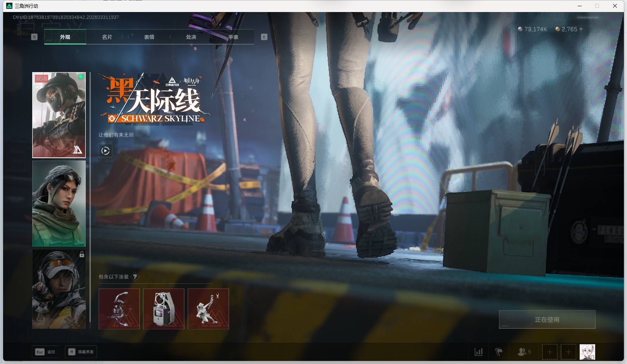Viewport: 627px width, 364px height.
Task: View the included bow weapon skin
Action: 119,309
